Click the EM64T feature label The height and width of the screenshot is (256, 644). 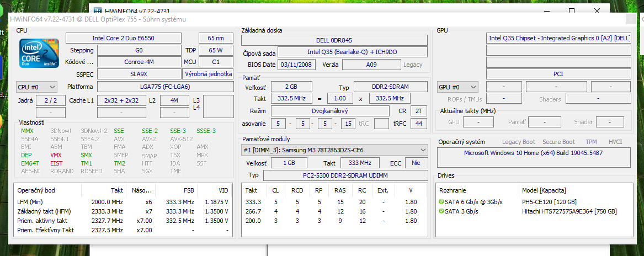(x=30, y=163)
